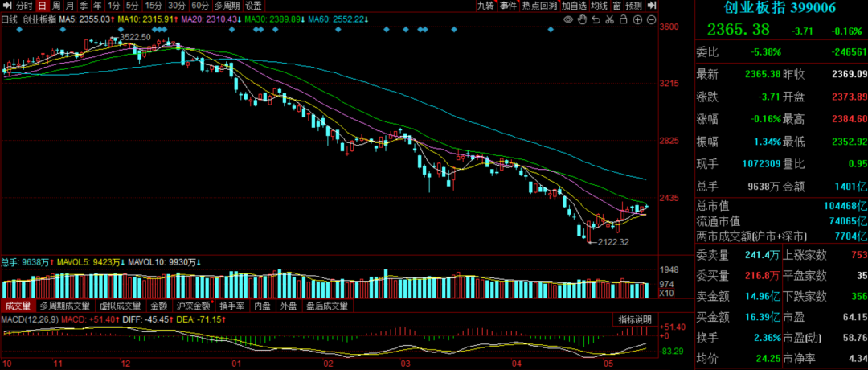The width and height of the screenshot is (868, 370).
Task: Switch to 15分 minute chart
Action: point(154,6)
